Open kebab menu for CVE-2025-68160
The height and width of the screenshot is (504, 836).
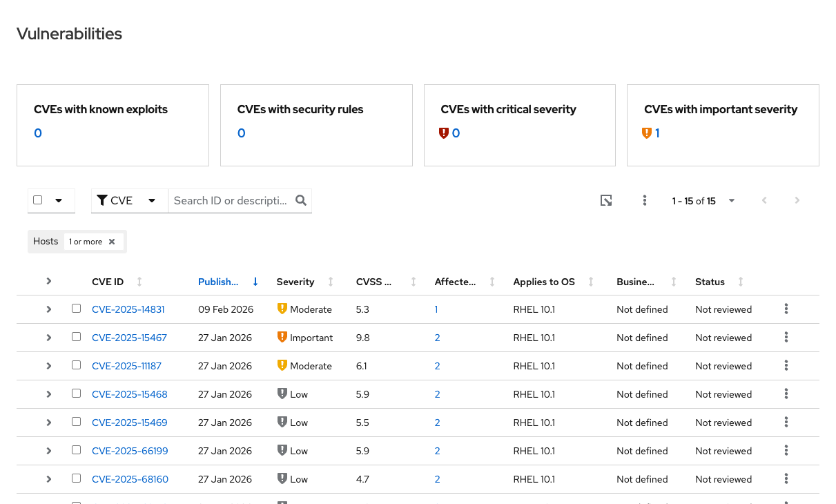pos(786,479)
